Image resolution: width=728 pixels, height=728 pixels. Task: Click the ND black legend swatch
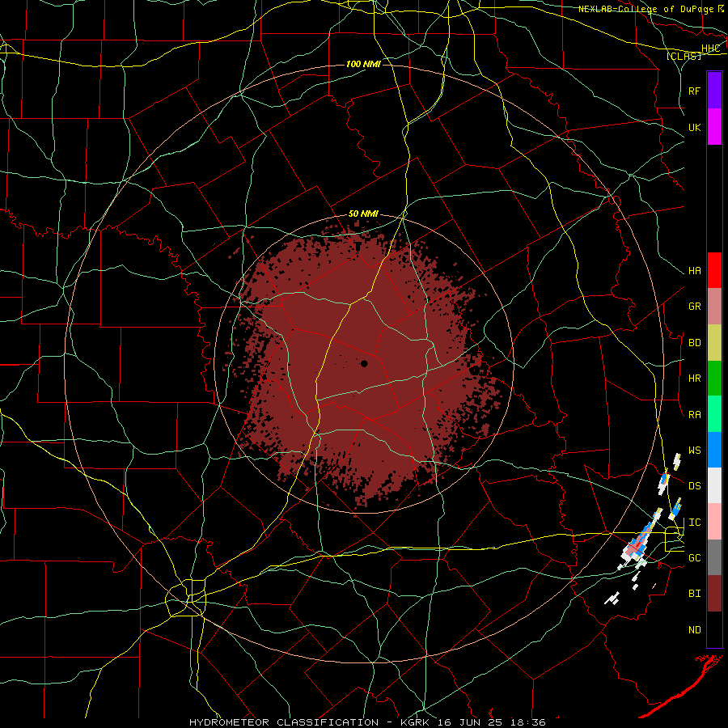point(714,629)
